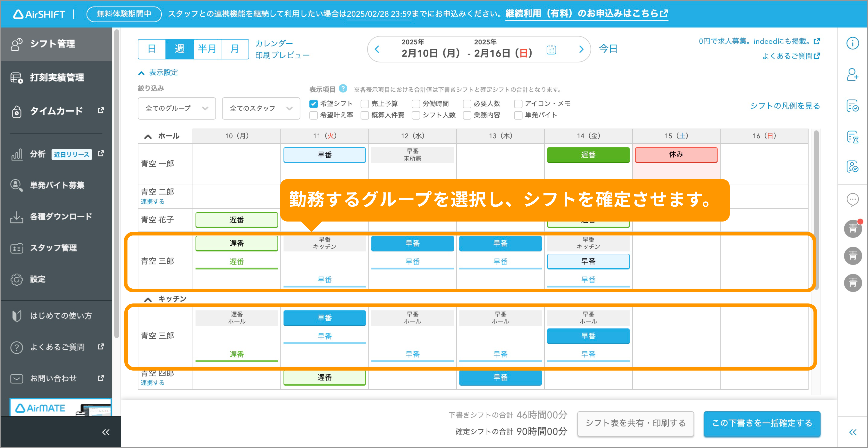Click the AirSHIFT logo

[x=39, y=14]
